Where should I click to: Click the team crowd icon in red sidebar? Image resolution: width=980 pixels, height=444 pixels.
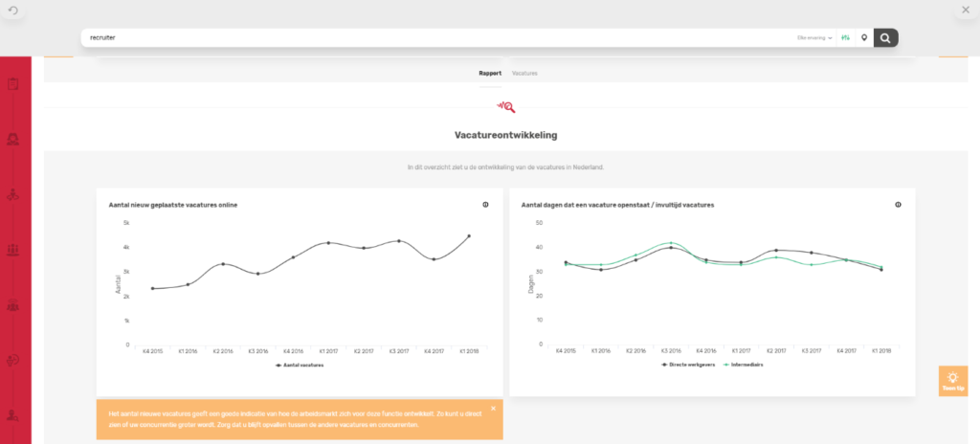tap(12, 306)
